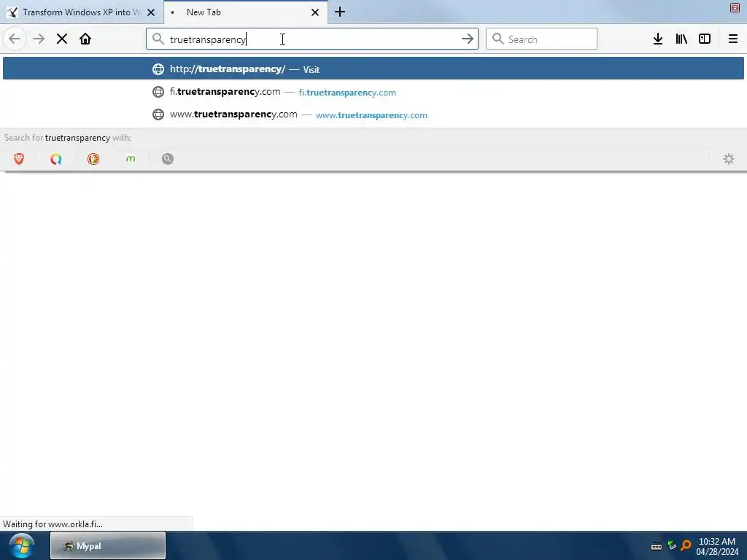The height and width of the screenshot is (560, 747).
Task: Click the forward navigation arrow
Action: (39, 39)
